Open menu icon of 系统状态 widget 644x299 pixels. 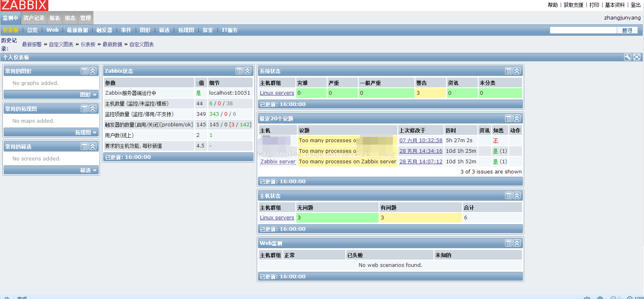pos(509,71)
